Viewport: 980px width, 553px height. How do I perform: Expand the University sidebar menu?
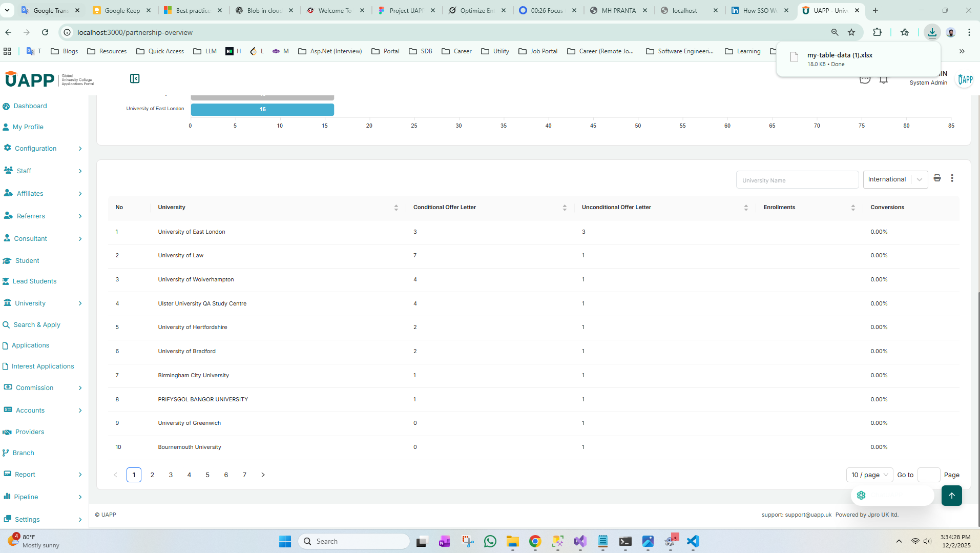pos(44,303)
